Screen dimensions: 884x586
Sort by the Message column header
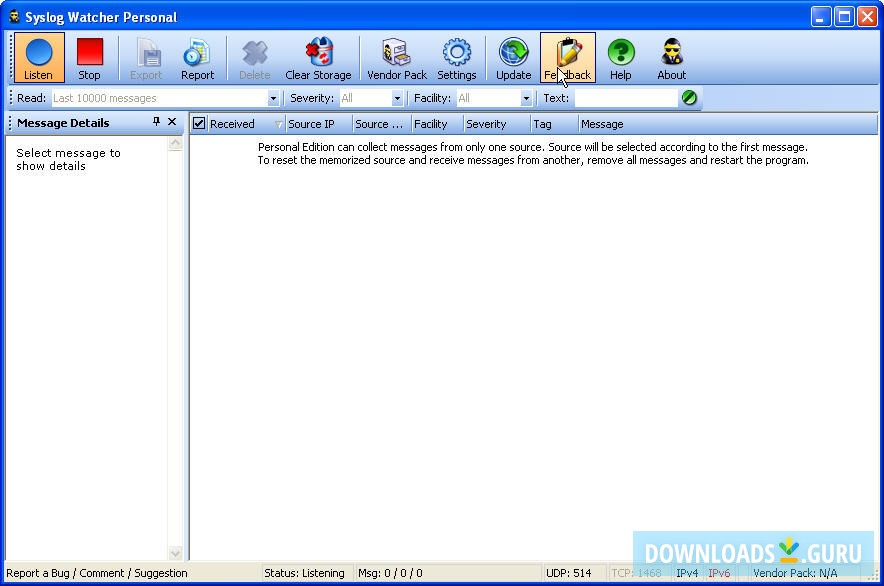coord(727,124)
